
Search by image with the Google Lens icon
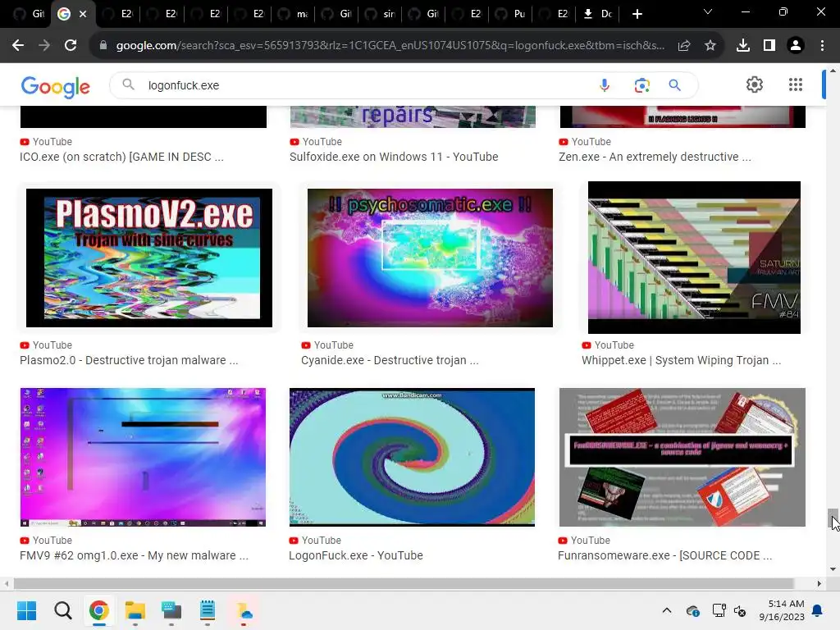pos(641,85)
